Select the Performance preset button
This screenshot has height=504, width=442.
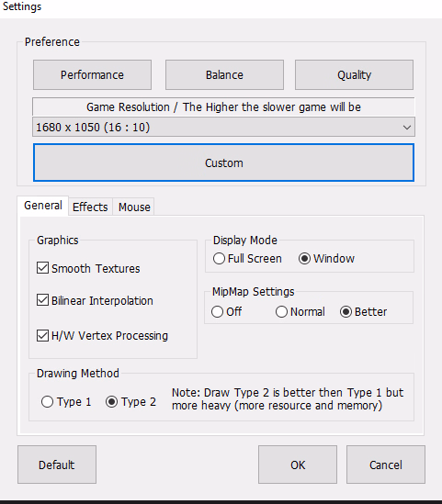[92, 75]
